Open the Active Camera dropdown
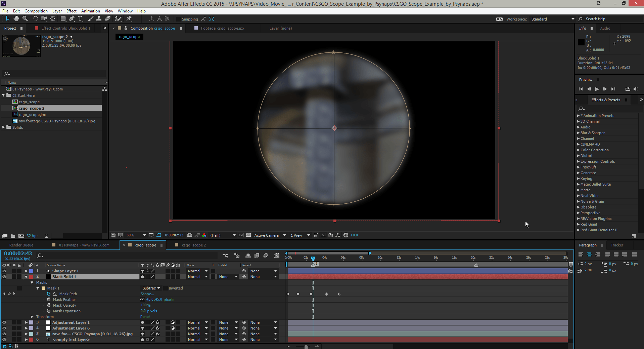644x349 pixels. pos(270,235)
